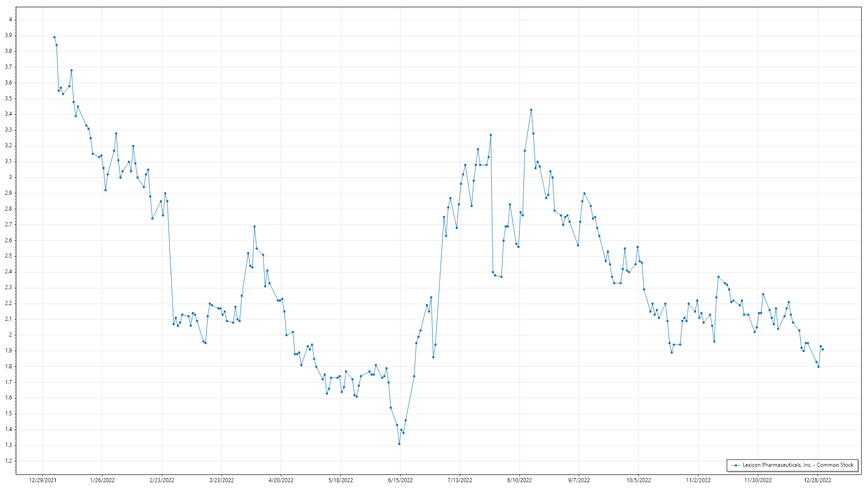
Task: Click the 12/29/2021 x-axis date label
Action: pyautogui.click(x=42, y=480)
